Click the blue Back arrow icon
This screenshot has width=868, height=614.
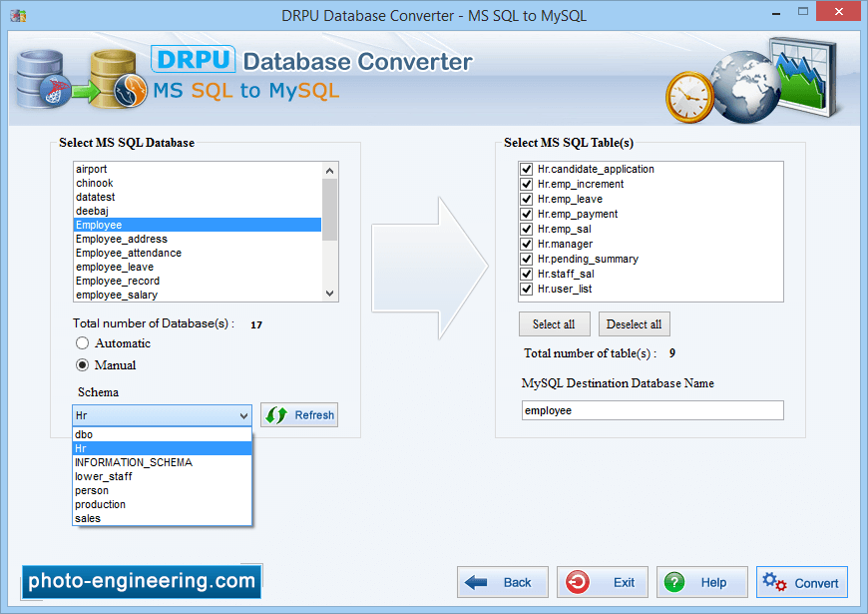[476, 582]
